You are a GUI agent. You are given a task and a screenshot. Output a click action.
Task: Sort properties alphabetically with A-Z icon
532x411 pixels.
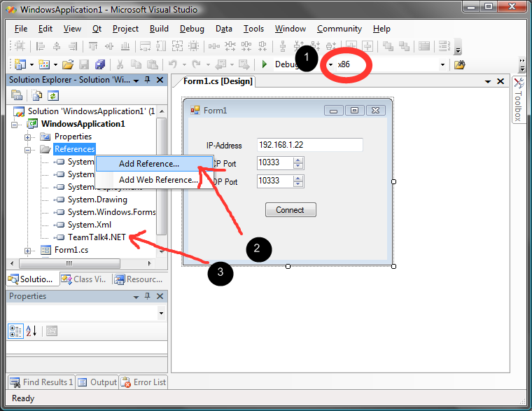pyautogui.click(x=31, y=330)
